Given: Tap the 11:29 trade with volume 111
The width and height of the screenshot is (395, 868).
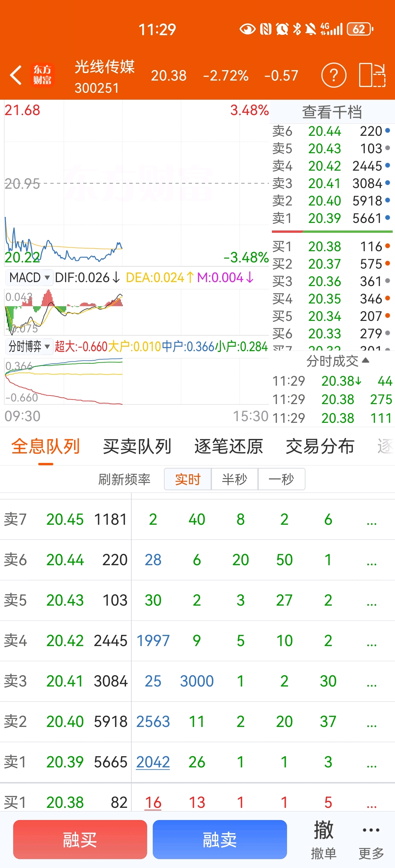Looking at the screenshot, I should click(x=332, y=418).
